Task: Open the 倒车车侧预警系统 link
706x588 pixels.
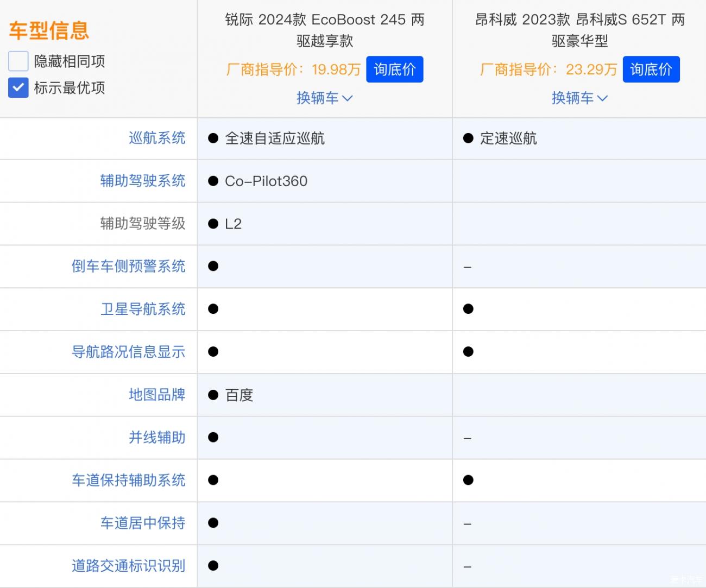Action: [x=129, y=266]
